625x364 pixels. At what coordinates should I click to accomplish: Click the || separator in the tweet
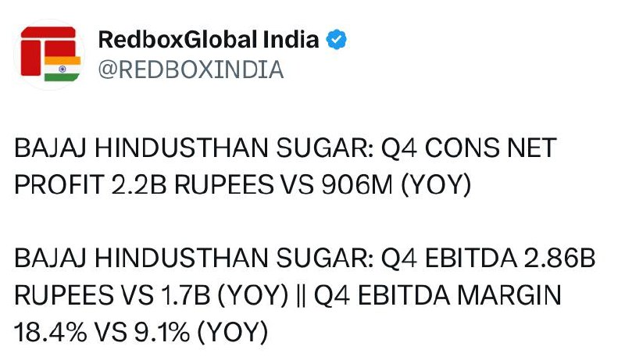click(301, 296)
